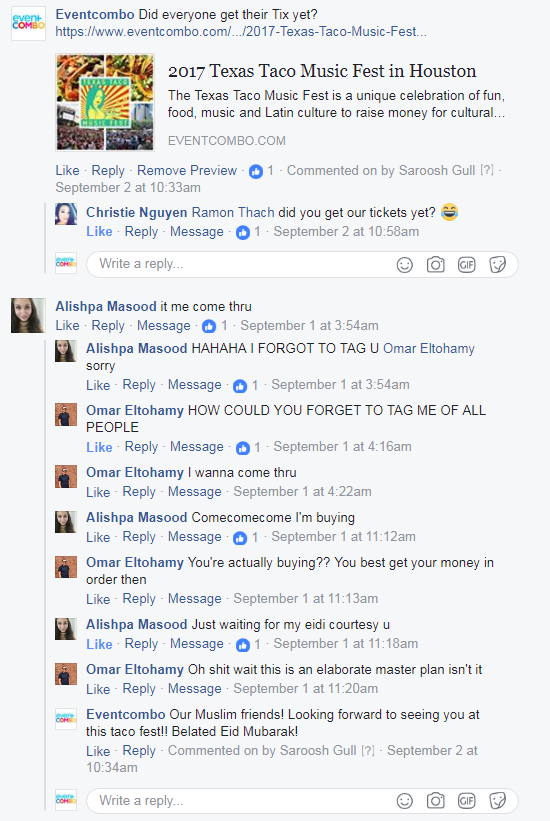Open Ramon Thach's tagged profile link

coord(233,213)
